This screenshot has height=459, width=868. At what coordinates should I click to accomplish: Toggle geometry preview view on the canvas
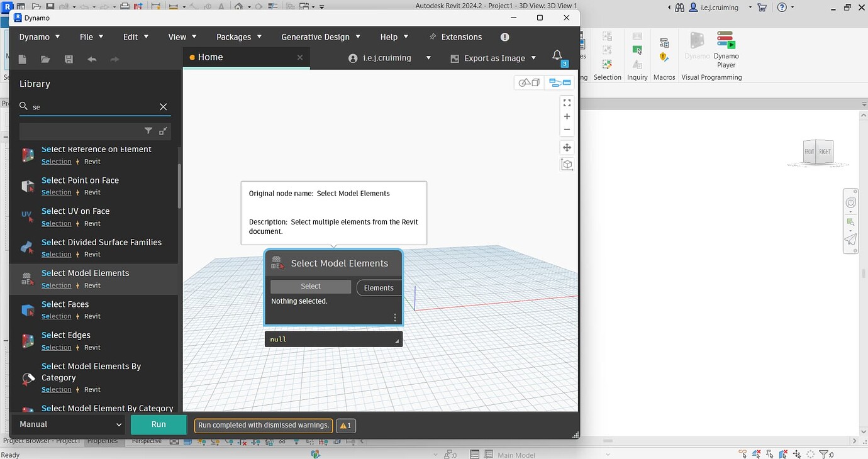click(528, 82)
